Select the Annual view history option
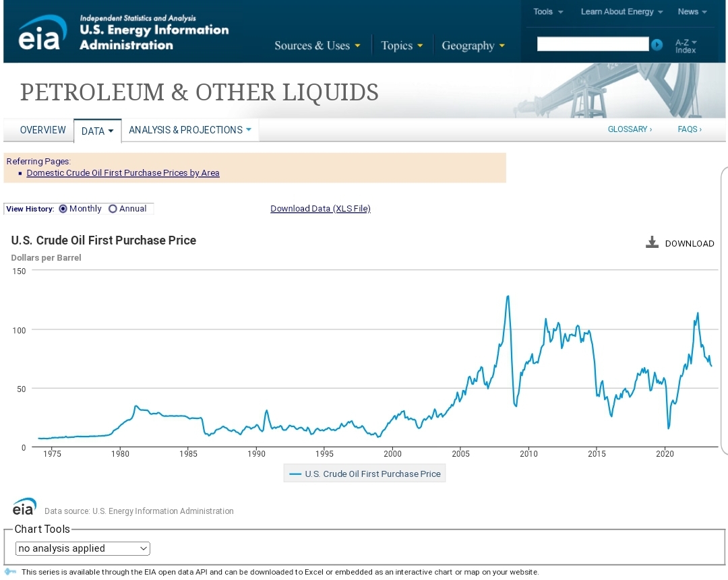 pos(113,209)
